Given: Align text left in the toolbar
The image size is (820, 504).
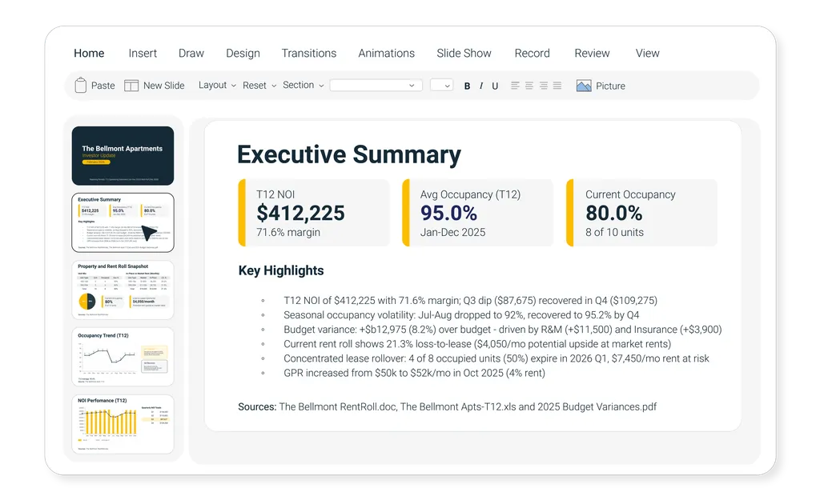Looking at the screenshot, I should (515, 86).
